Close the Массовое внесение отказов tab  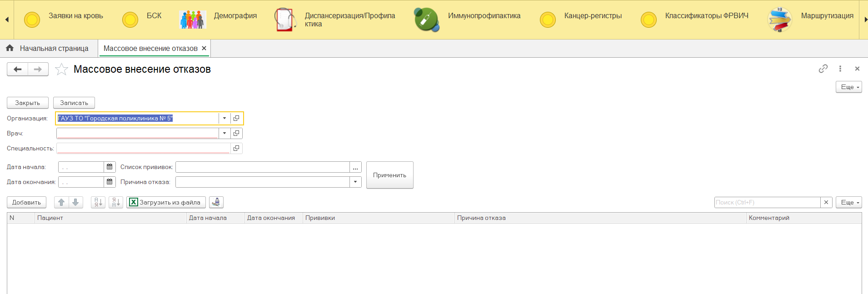204,48
